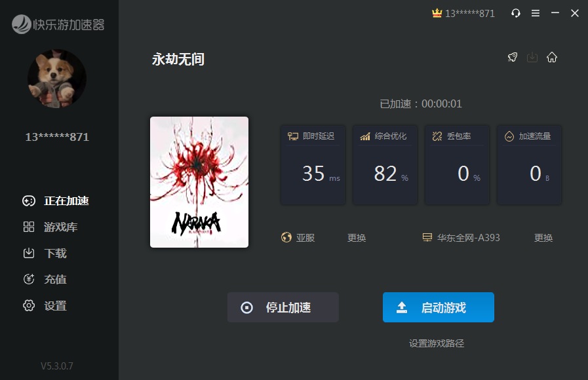
Task: Click the globe icon beside 亚服
Action: pyautogui.click(x=286, y=238)
